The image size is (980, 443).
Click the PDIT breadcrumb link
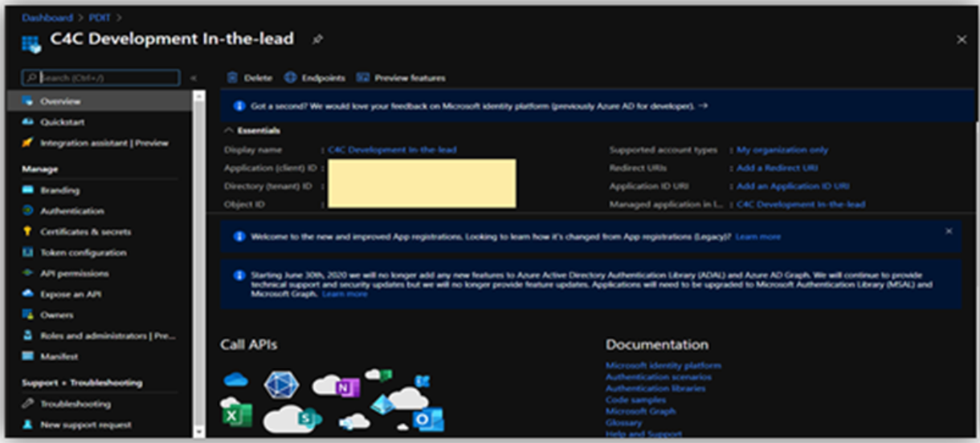[100, 17]
